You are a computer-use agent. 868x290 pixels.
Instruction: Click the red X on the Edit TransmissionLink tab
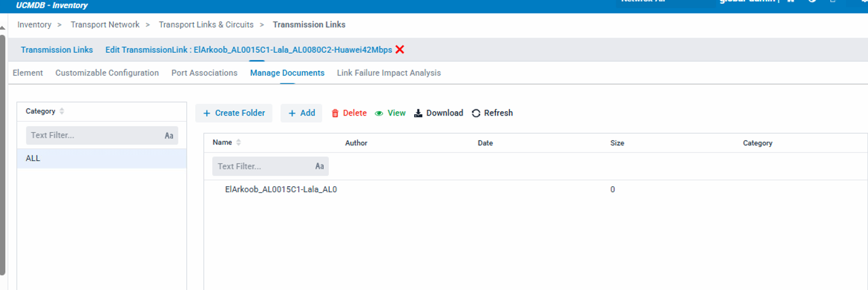(x=400, y=50)
